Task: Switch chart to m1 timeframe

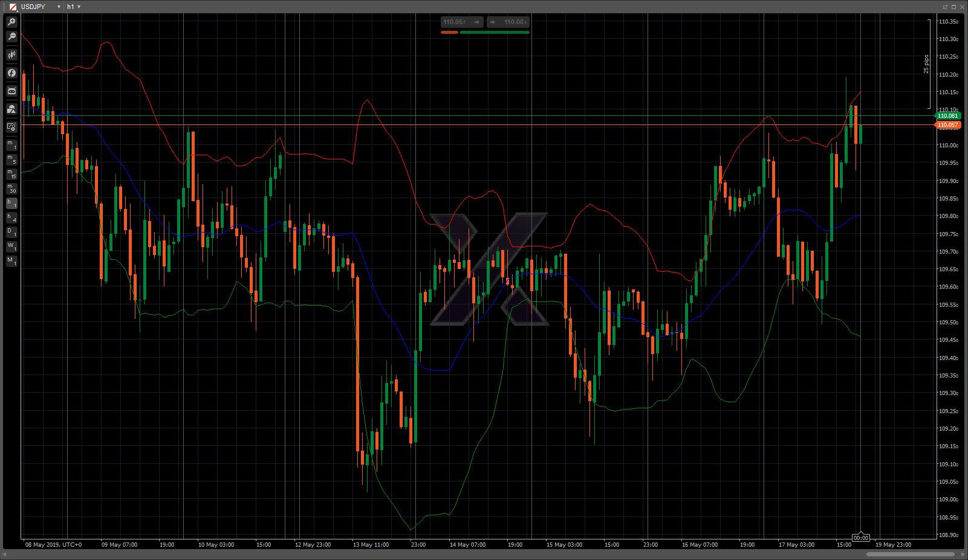Action: 11,145
